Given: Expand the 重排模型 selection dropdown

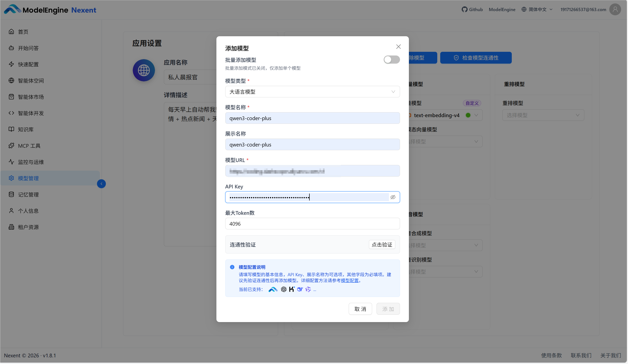Looking at the screenshot, I should pos(543,115).
